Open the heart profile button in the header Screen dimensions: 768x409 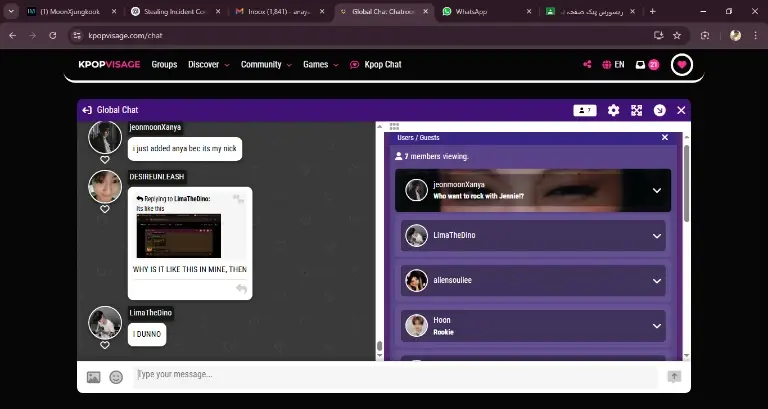682,65
